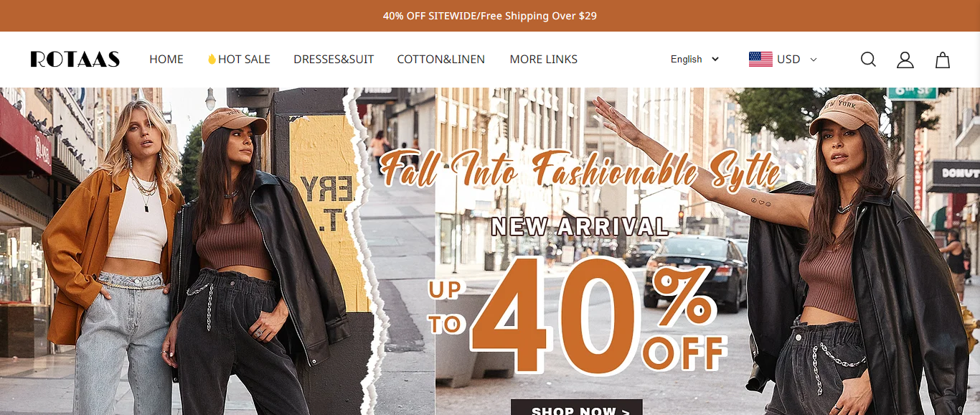
Task: Open the shopping bag cart icon
Action: click(x=943, y=60)
